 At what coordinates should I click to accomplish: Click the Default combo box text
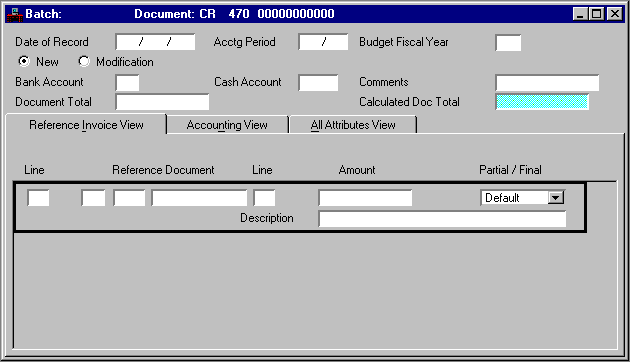(502, 198)
